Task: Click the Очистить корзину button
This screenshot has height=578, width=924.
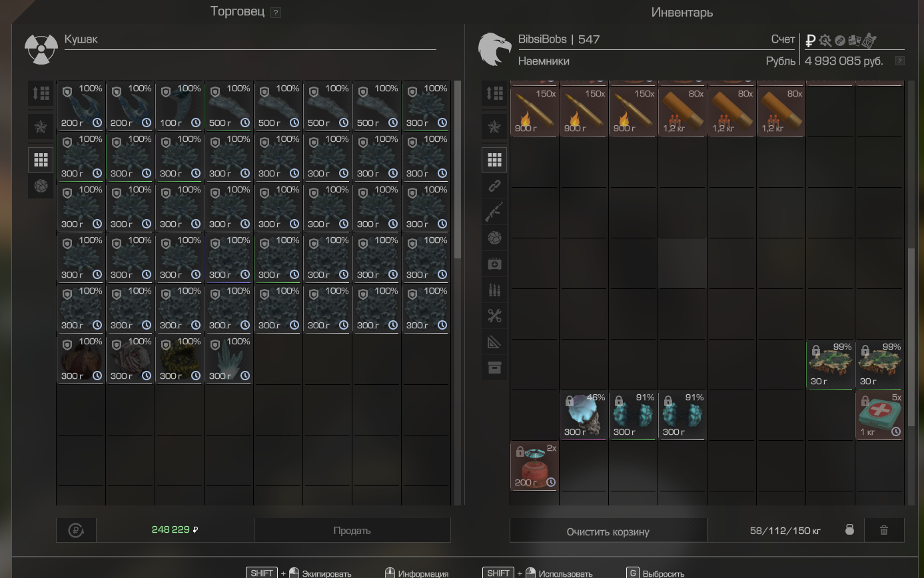Action: pos(608,531)
